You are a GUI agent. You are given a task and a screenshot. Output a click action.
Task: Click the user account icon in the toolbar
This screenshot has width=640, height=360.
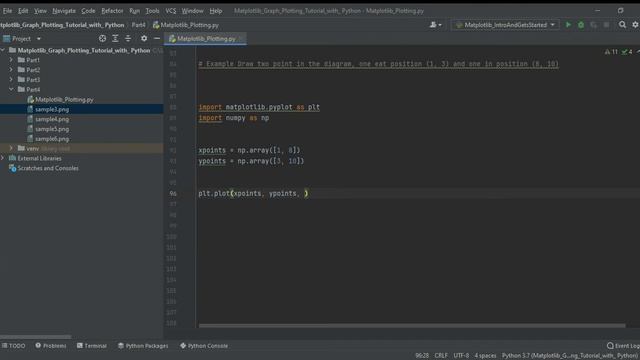pyautogui.click(x=435, y=25)
